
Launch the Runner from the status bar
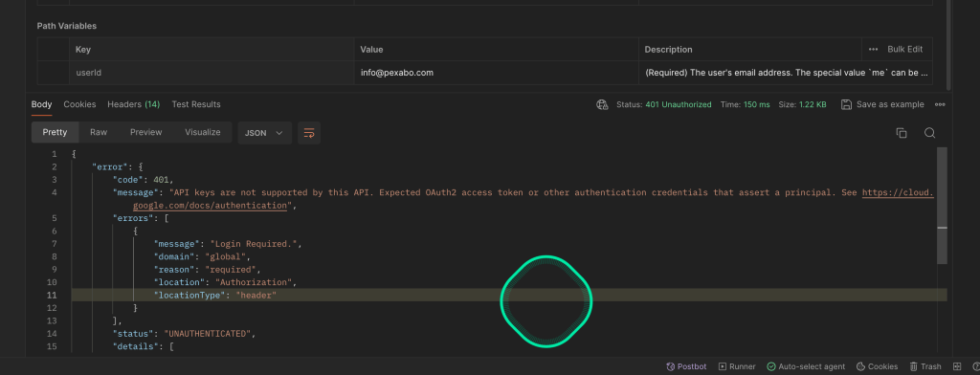pos(737,367)
